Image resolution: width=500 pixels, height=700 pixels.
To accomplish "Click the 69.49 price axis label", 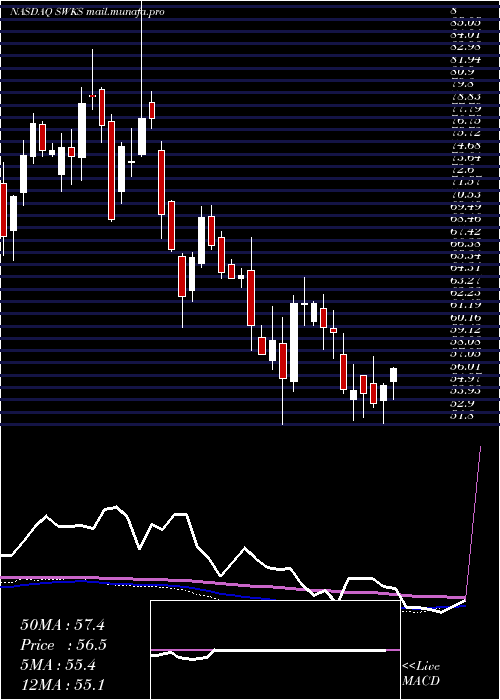I will point(465,207).
